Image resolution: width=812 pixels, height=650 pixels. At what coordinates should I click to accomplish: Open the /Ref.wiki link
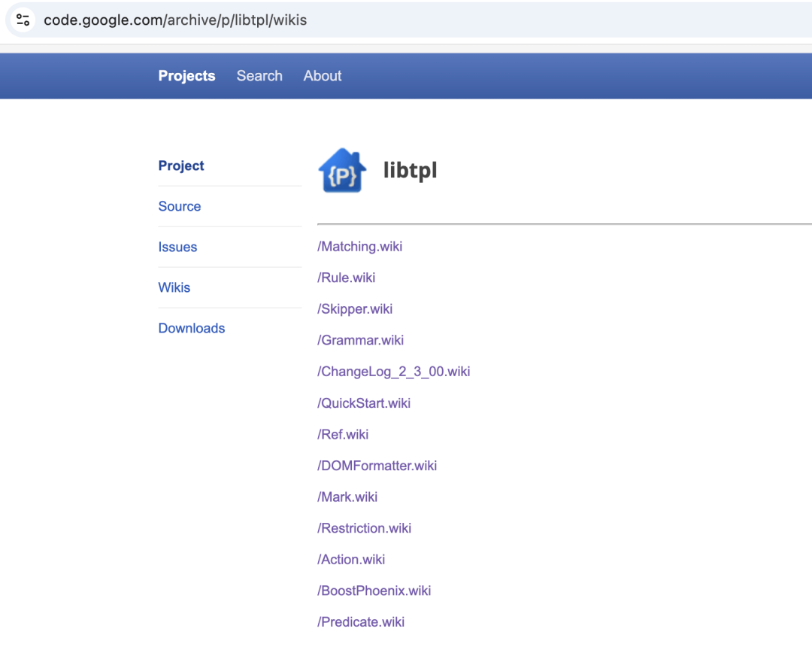coord(343,434)
